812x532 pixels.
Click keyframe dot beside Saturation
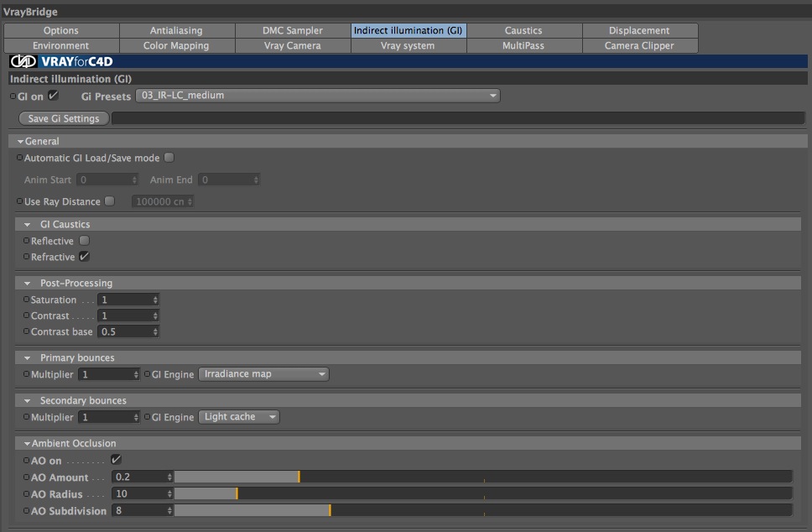(26, 300)
